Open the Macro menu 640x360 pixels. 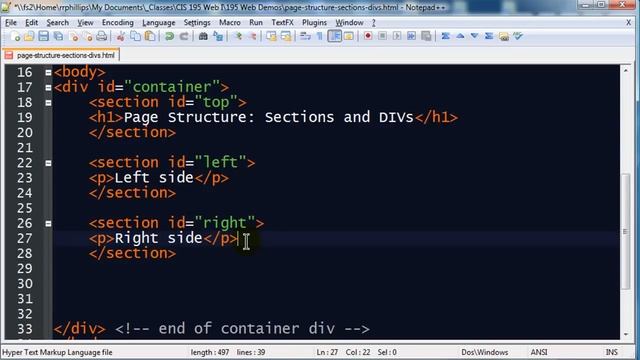pyautogui.click(x=229, y=23)
